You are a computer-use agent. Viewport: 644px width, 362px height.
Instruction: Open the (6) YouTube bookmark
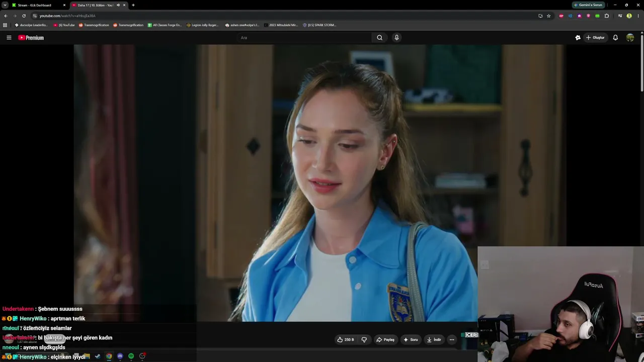tap(64, 25)
